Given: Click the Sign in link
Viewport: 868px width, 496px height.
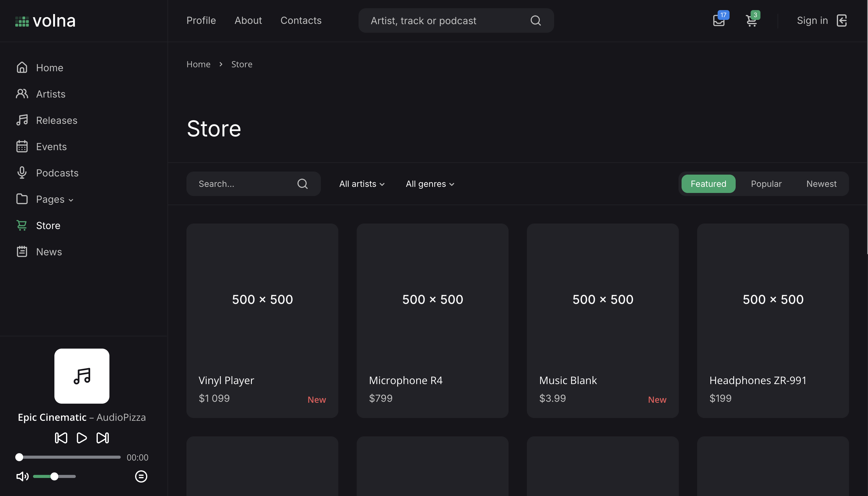Looking at the screenshot, I should click(812, 20).
